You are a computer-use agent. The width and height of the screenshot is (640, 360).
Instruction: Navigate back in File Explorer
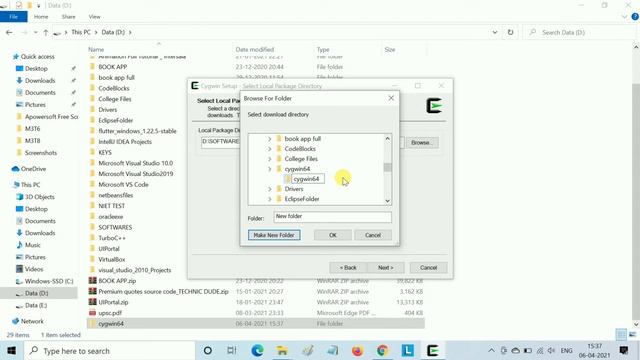(9, 32)
